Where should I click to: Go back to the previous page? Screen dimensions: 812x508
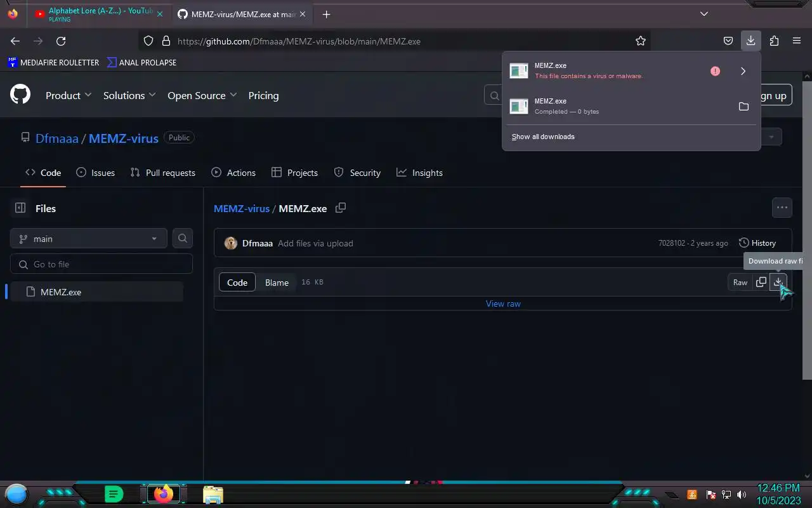coord(15,41)
